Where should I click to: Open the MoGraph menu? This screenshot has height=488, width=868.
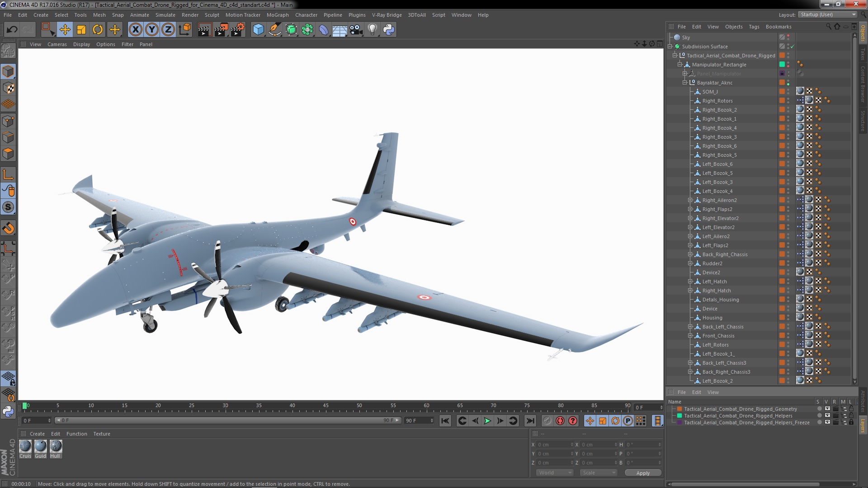(x=278, y=15)
